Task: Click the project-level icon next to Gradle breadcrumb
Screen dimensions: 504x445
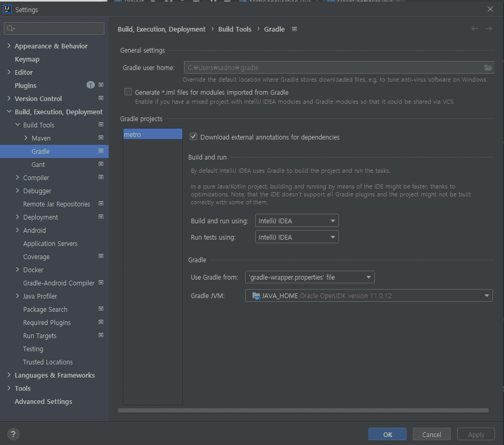Action: (294, 29)
